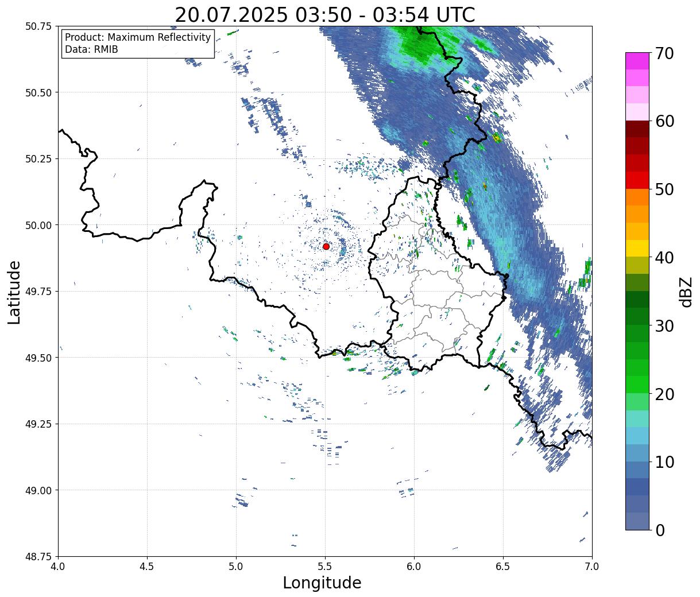This screenshot has height=597, width=700.
Task: Click the 'dBZ' colorbar label
Action: point(686,292)
